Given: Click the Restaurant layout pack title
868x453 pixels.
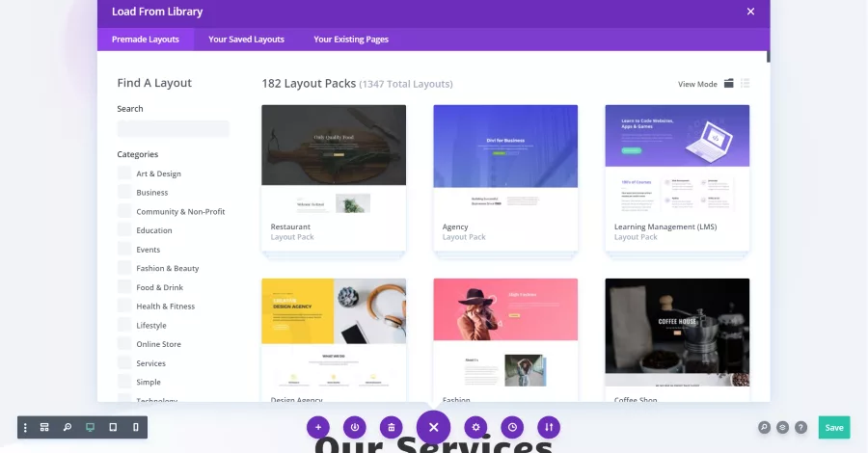Looking at the screenshot, I should (290, 226).
